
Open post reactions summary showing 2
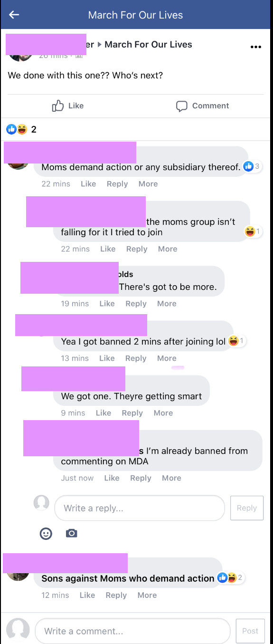pyautogui.click(x=21, y=129)
